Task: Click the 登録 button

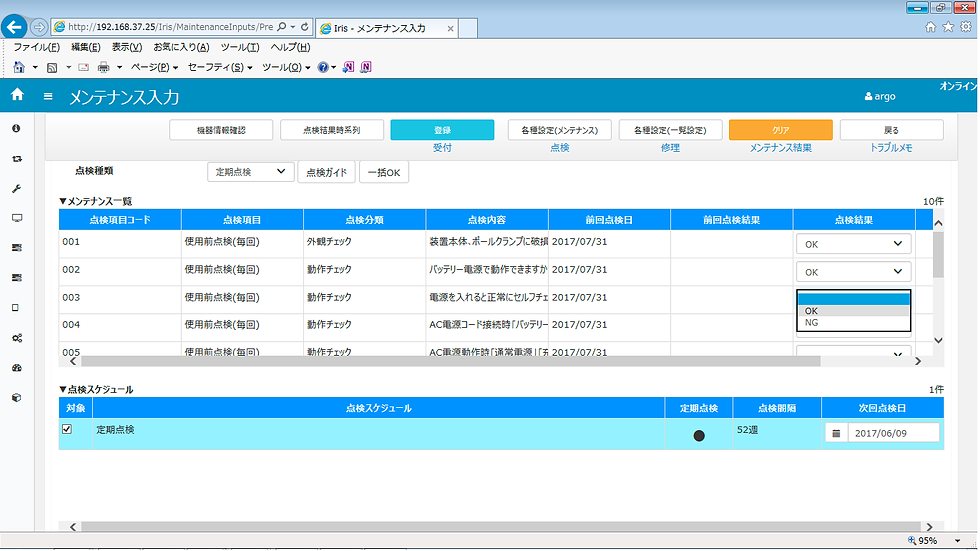Action: point(442,130)
